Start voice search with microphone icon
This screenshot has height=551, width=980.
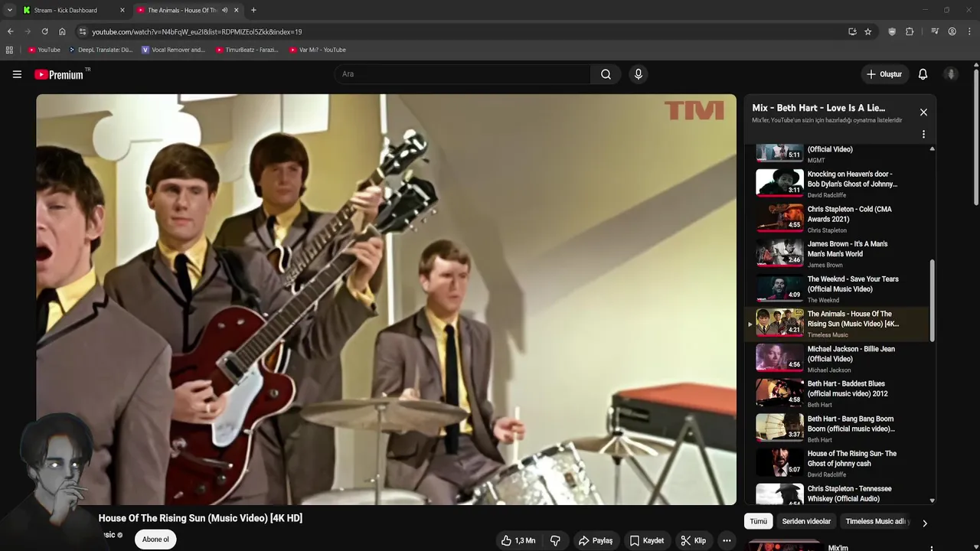[639, 74]
